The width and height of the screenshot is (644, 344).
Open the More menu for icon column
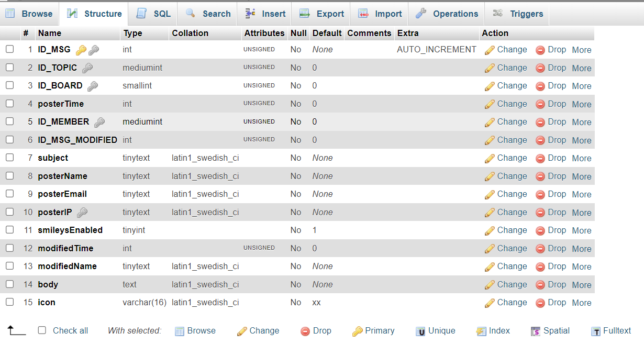click(x=581, y=303)
